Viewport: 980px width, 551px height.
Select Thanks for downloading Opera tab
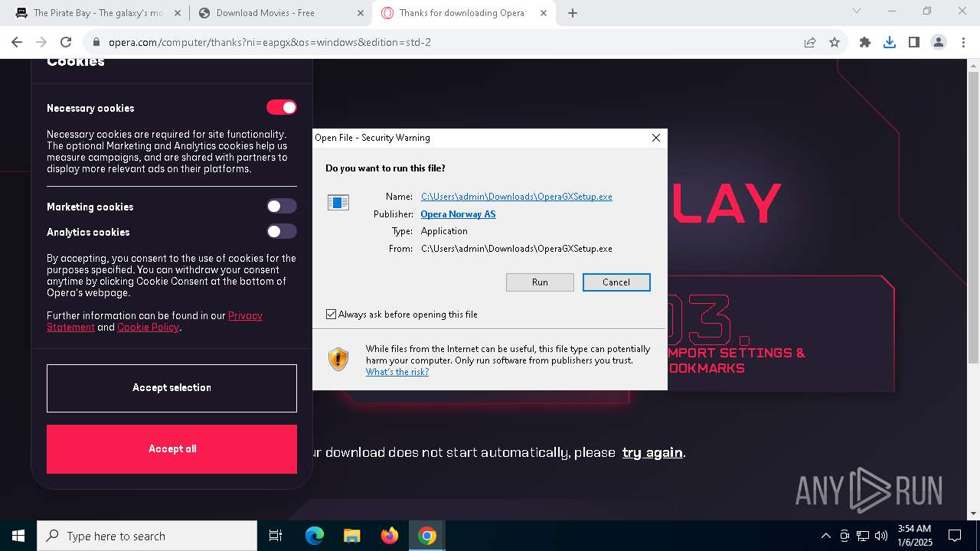click(464, 12)
